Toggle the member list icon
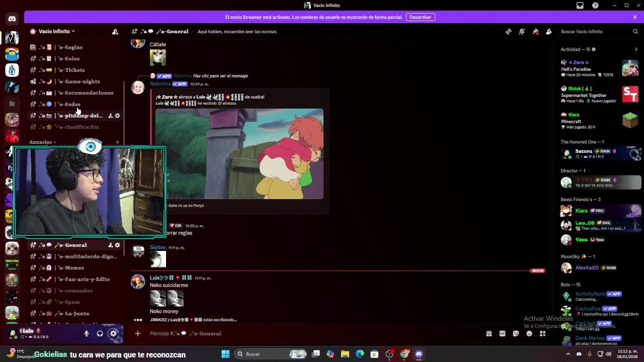644x362 pixels. (x=549, y=32)
